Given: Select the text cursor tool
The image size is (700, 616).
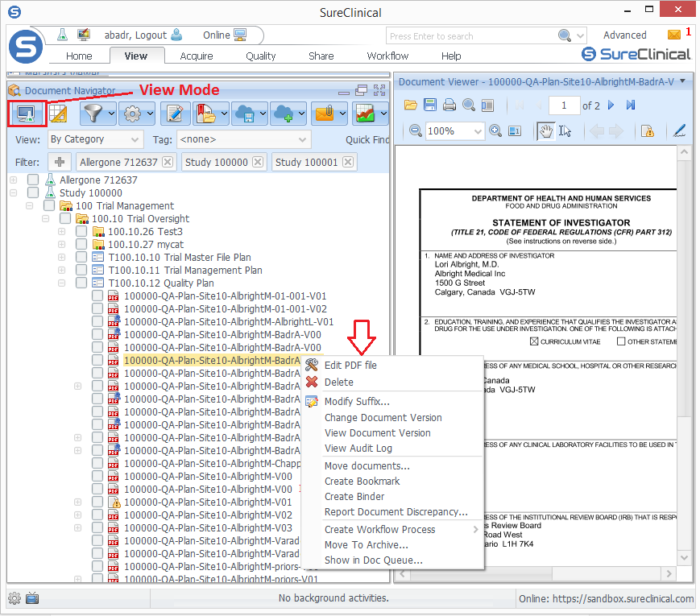Looking at the screenshot, I should (565, 130).
